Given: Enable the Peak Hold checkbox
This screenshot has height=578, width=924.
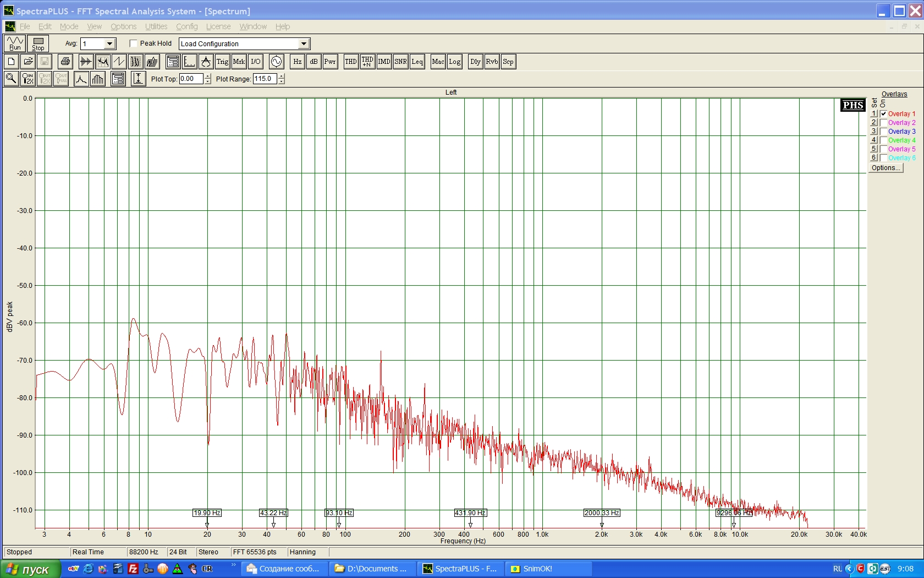Looking at the screenshot, I should (133, 43).
